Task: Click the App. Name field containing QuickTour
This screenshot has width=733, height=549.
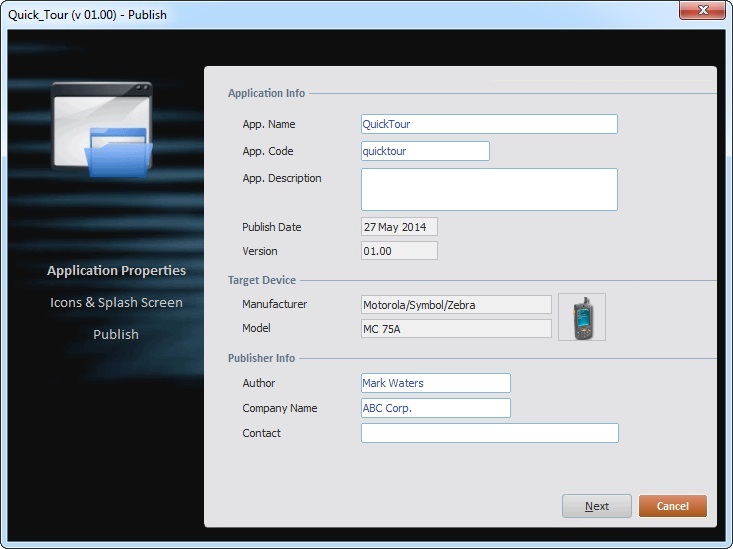Action: [x=489, y=124]
